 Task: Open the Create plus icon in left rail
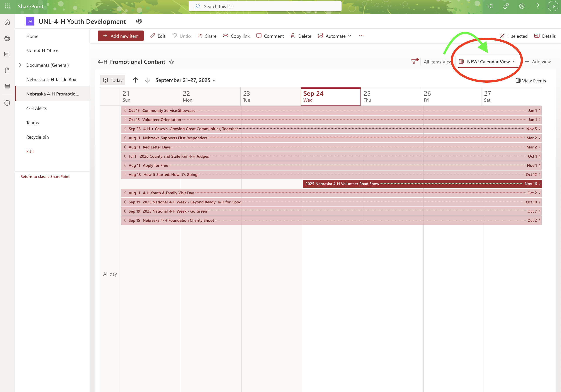[7, 103]
